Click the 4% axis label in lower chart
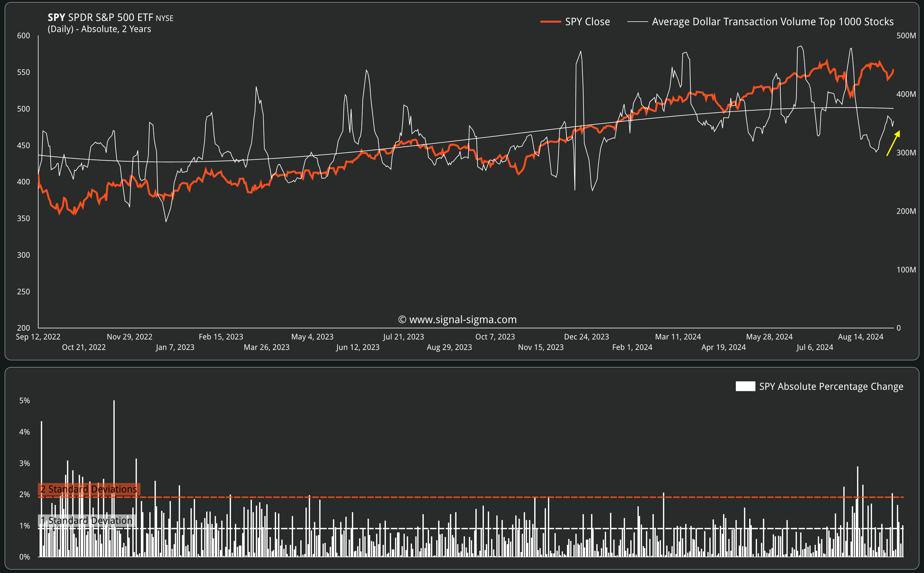This screenshot has height=573, width=924. pyautogui.click(x=25, y=432)
